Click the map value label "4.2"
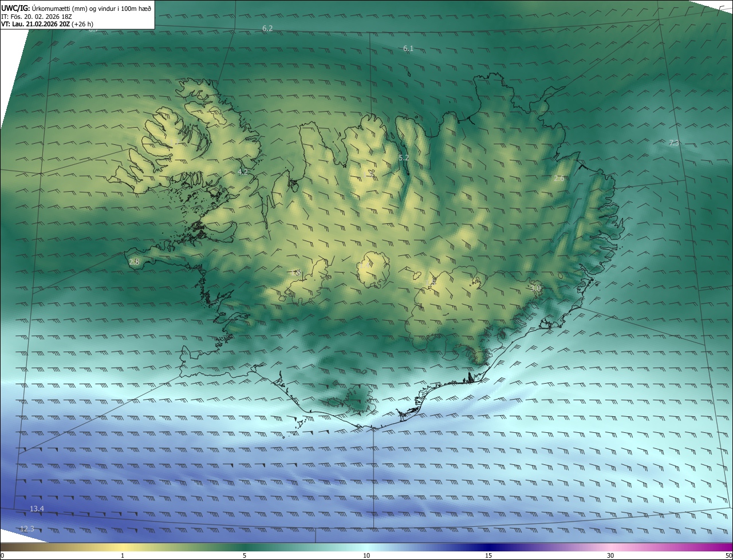733x560 pixels. (243, 172)
